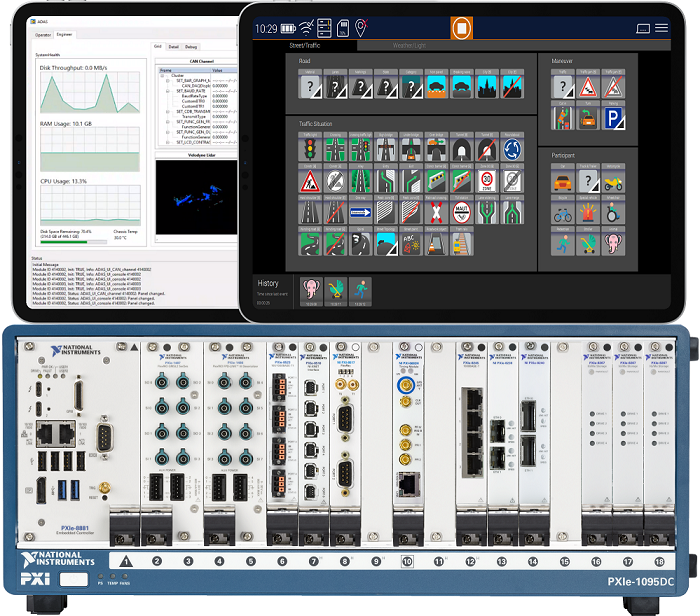Tap the roadwork traffic cone tag
700x616 pixels.
pos(436,243)
